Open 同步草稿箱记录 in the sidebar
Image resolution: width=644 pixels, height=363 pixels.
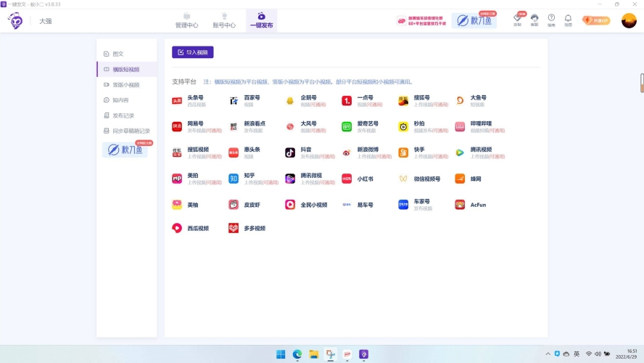(x=127, y=131)
